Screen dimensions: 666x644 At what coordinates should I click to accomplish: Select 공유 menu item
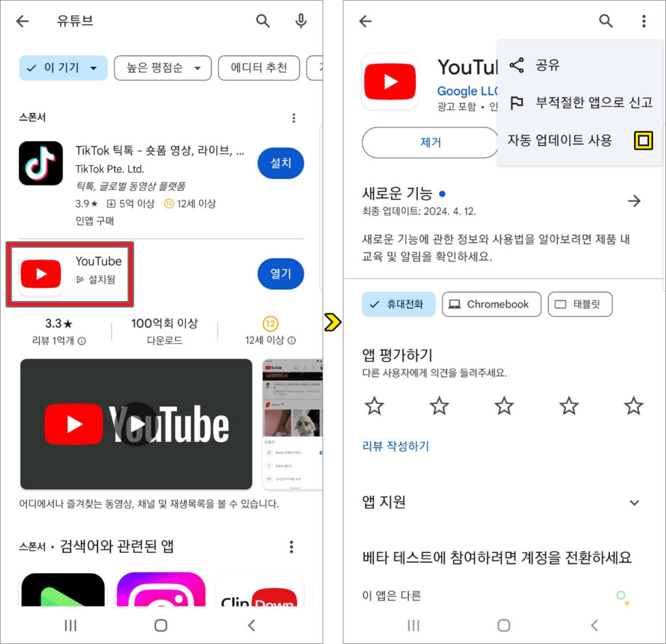(579, 65)
